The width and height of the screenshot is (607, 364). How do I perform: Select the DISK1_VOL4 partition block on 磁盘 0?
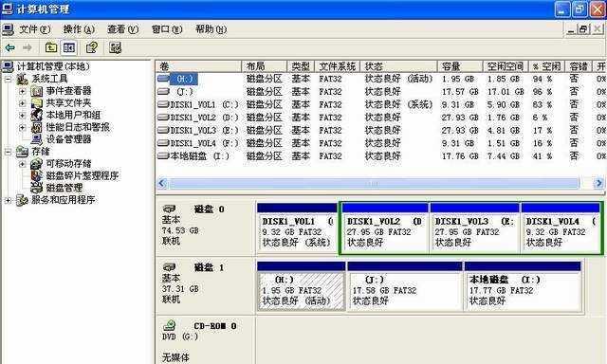point(561,227)
